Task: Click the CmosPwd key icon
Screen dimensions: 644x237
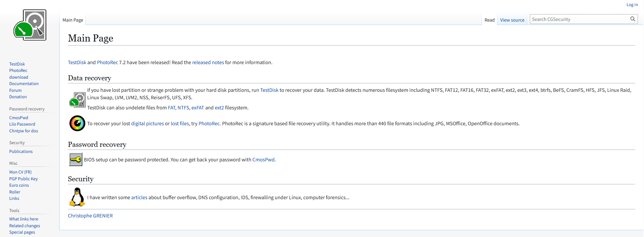Action: [76, 159]
